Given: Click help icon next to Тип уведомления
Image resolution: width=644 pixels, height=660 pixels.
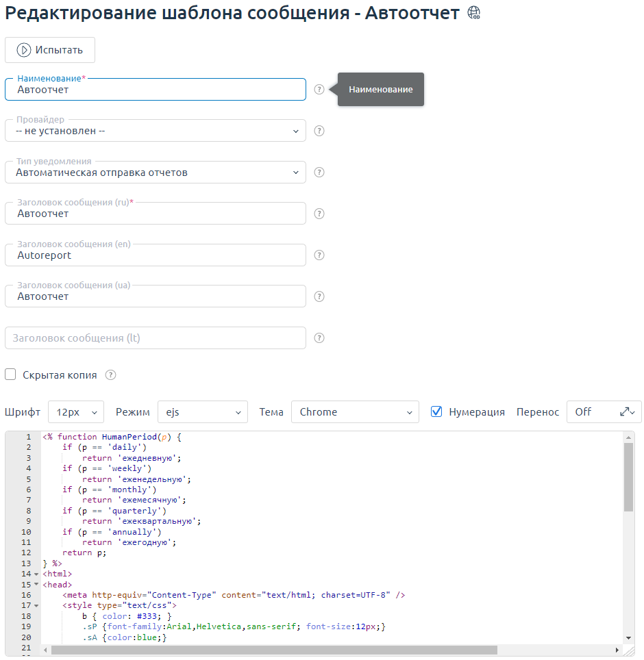Looking at the screenshot, I should 319,173.
